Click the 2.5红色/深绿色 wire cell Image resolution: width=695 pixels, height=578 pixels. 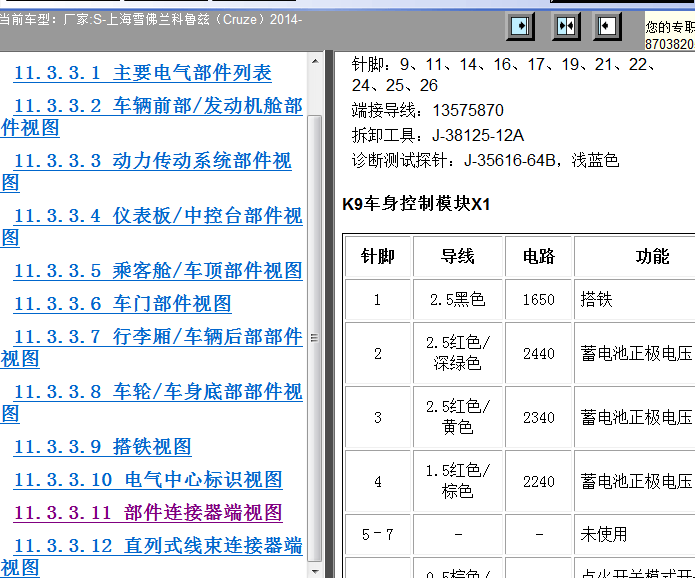coord(458,353)
